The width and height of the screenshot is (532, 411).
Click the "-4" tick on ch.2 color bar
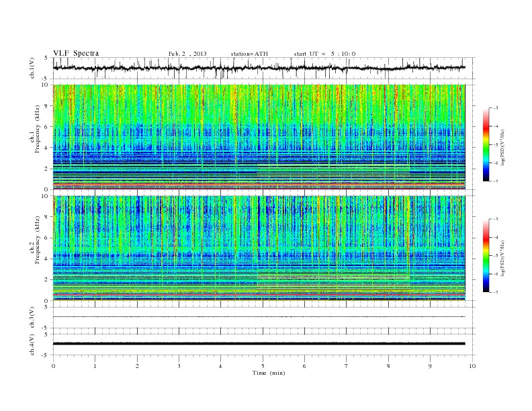pos(495,237)
